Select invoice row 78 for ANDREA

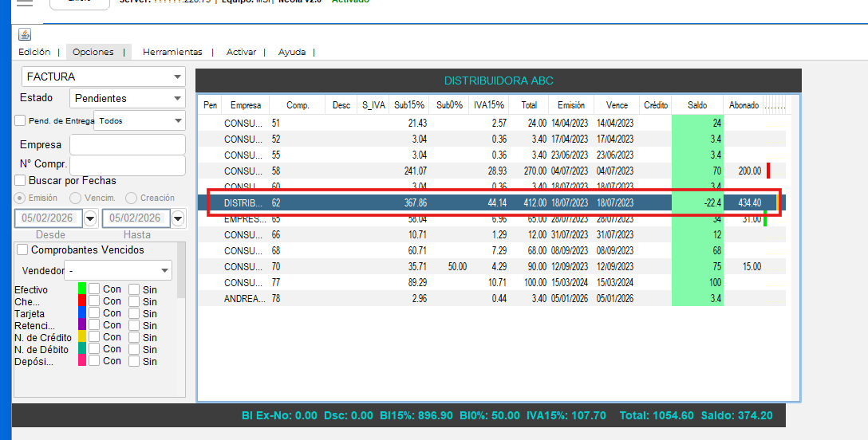(479, 298)
